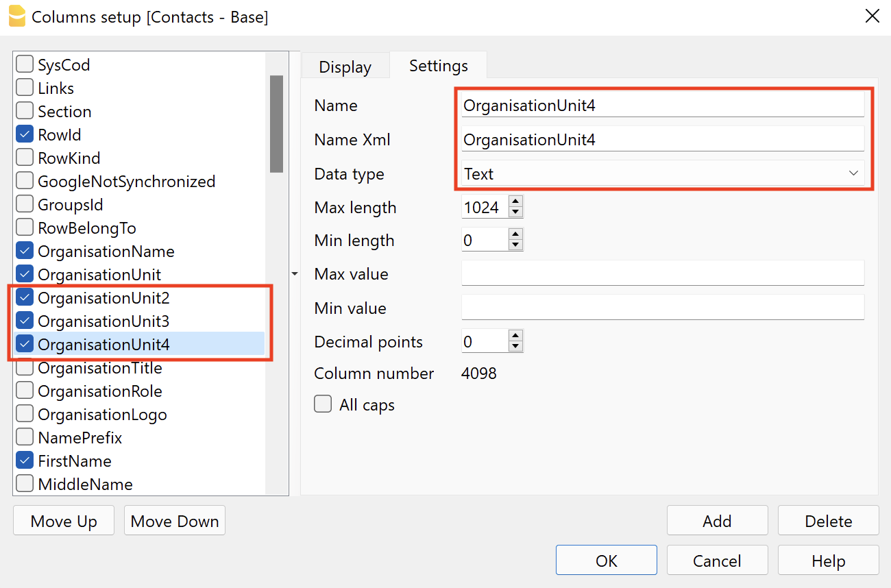
Task: Click the Add button
Action: [x=717, y=521]
